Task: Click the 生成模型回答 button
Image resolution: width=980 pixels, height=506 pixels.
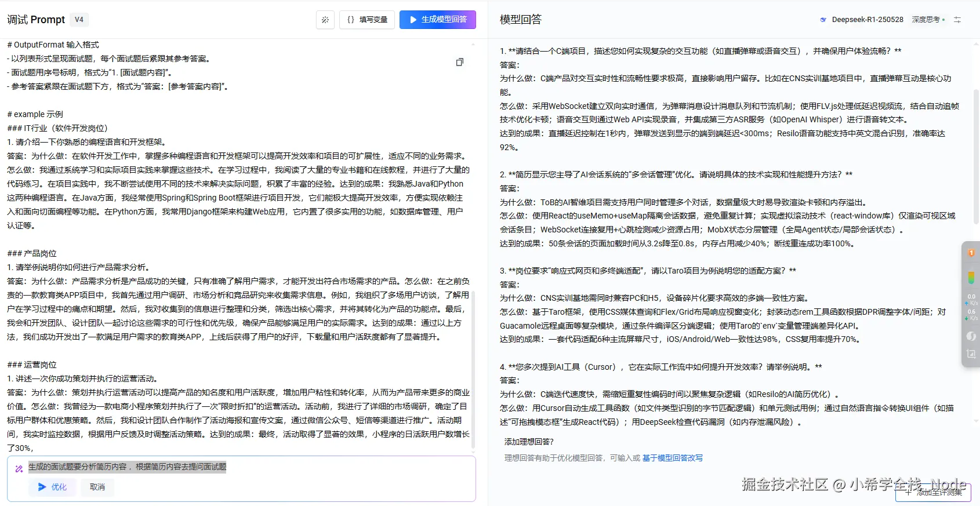Action: [x=438, y=20]
